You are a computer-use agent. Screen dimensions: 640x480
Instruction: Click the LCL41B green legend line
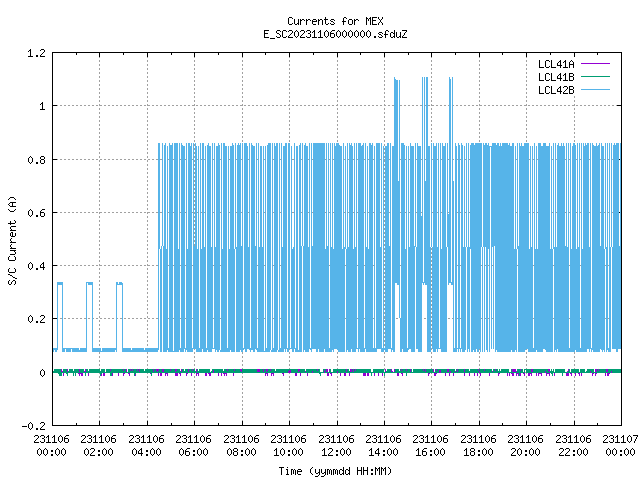tap(595, 77)
